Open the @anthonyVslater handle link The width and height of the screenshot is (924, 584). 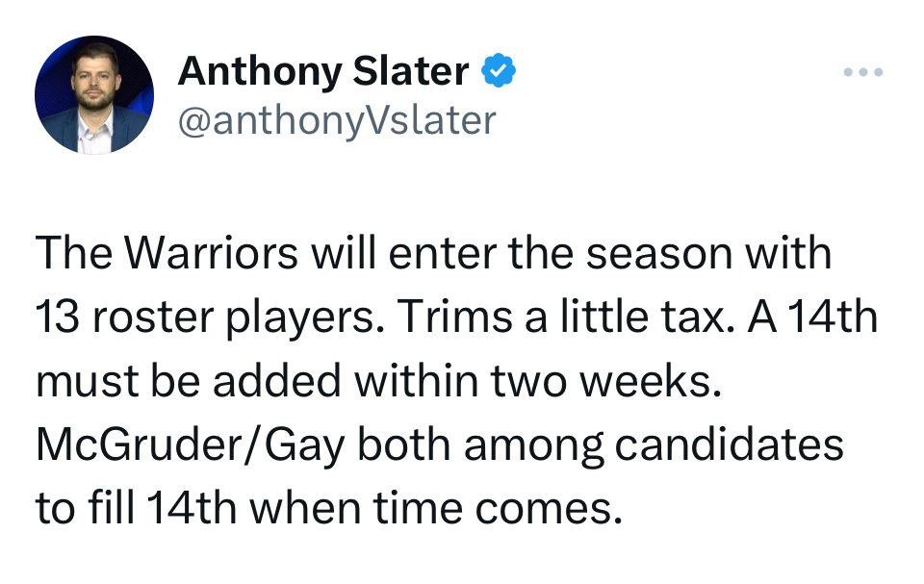pos(337,121)
